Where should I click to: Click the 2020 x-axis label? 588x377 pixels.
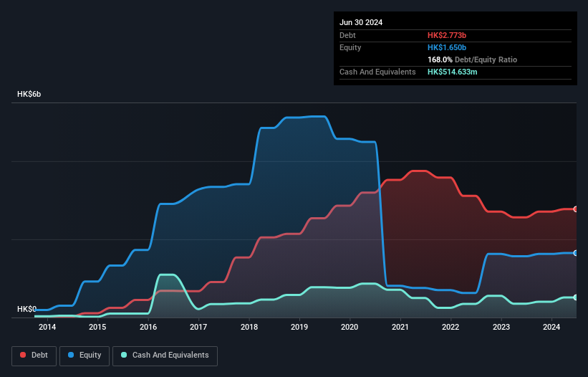coord(350,327)
